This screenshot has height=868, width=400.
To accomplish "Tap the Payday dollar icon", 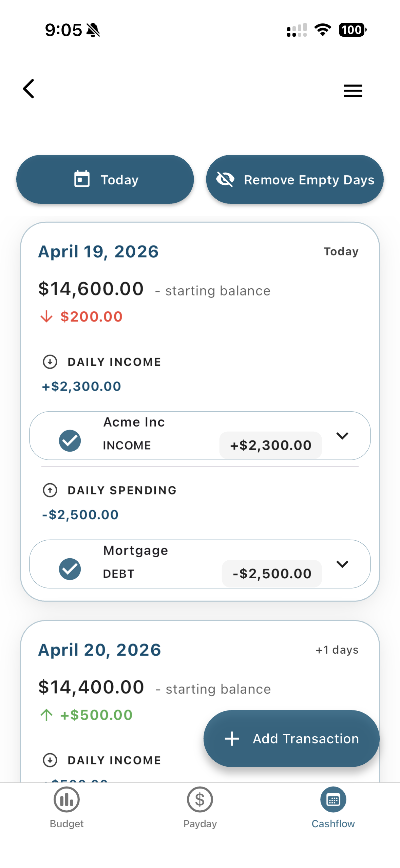I will [200, 800].
